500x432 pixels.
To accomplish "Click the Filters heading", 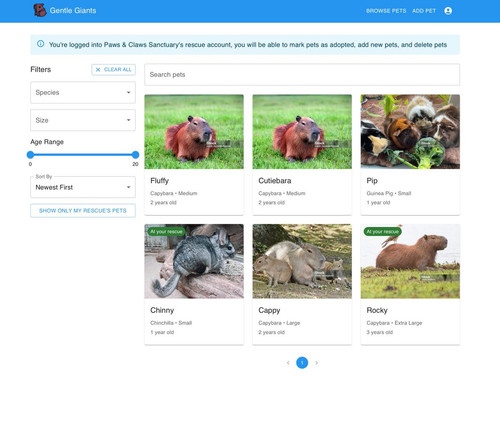I will click(x=41, y=69).
